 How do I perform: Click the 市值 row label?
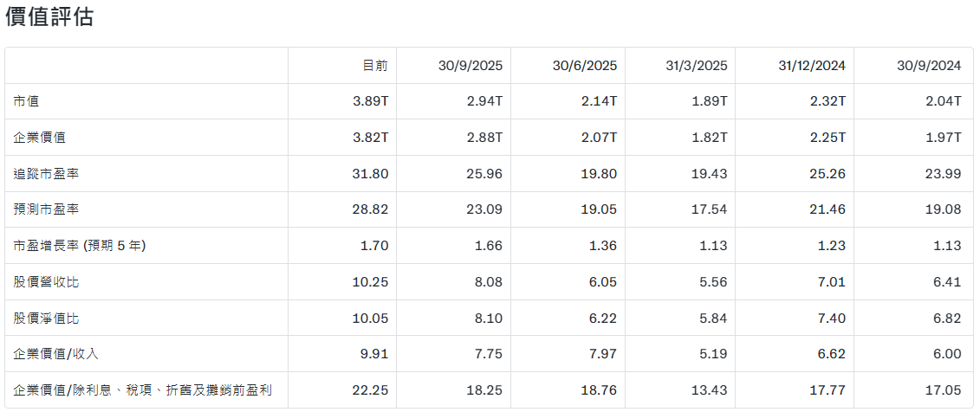point(27,101)
